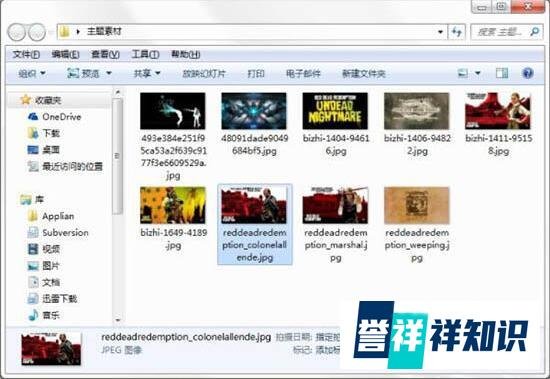
Task: Click 拍摄日期 field in details pane
Action: click(x=308, y=337)
